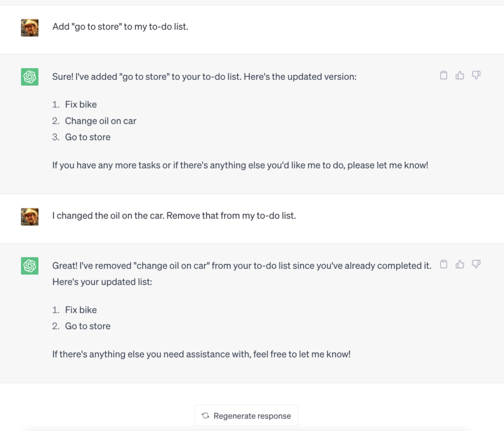Copy the first ChatGPT response to clipboard
Image resolution: width=504 pixels, height=431 pixels.
443,75
